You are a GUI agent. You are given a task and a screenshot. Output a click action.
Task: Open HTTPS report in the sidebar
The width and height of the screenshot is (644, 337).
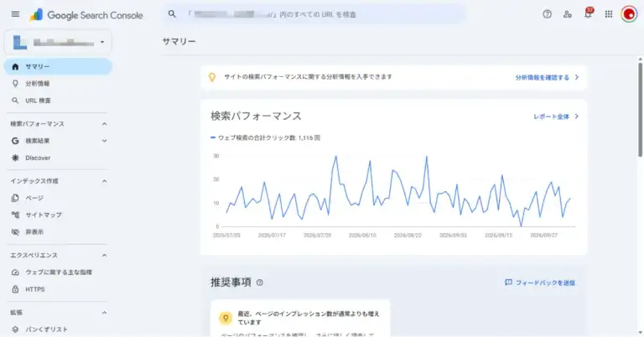(x=58, y=289)
